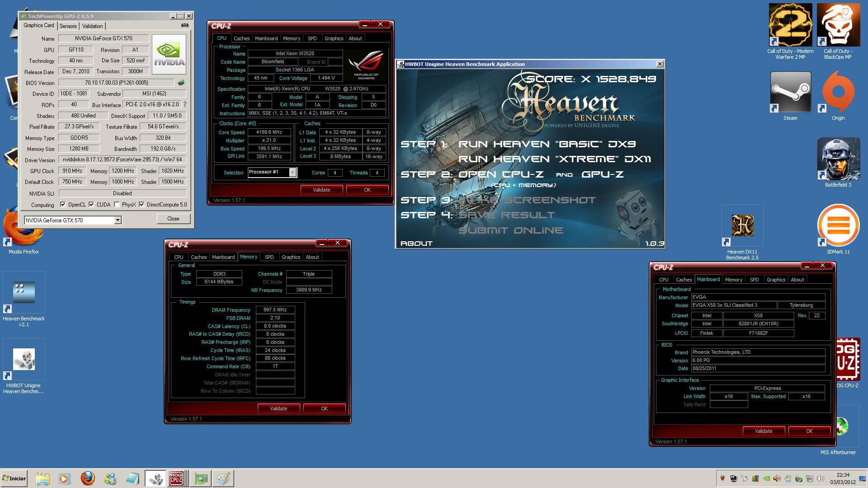Click the EVGA X58 3x SLI Classified model field
The image size is (868, 488).
click(x=734, y=305)
